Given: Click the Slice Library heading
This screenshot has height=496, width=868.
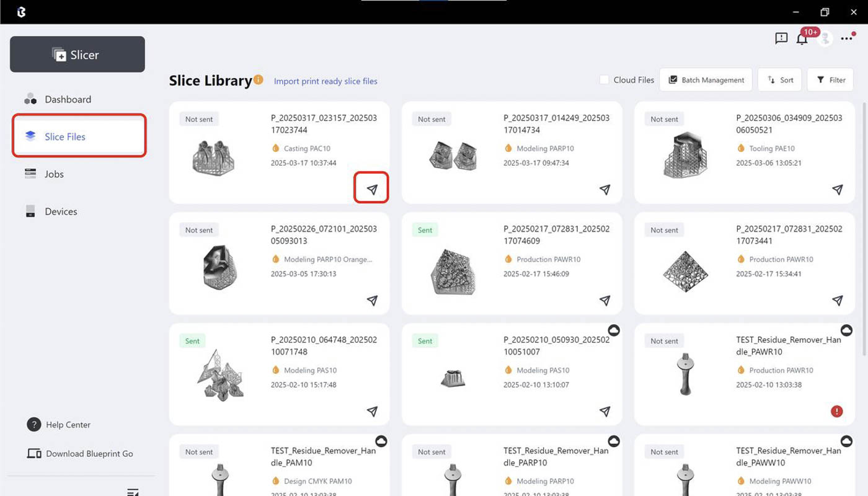Looking at the screenshot, I should (210, 81).
